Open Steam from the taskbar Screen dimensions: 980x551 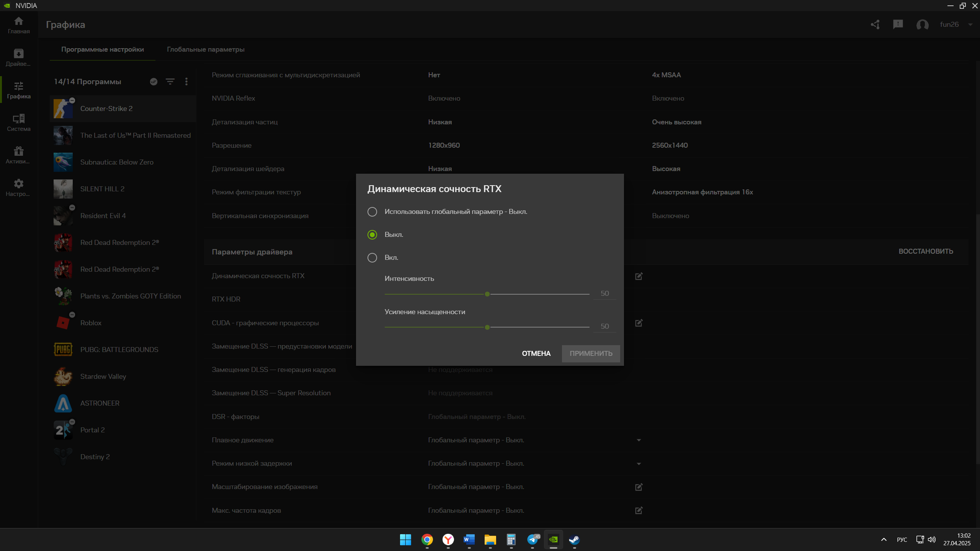point(574,540)
